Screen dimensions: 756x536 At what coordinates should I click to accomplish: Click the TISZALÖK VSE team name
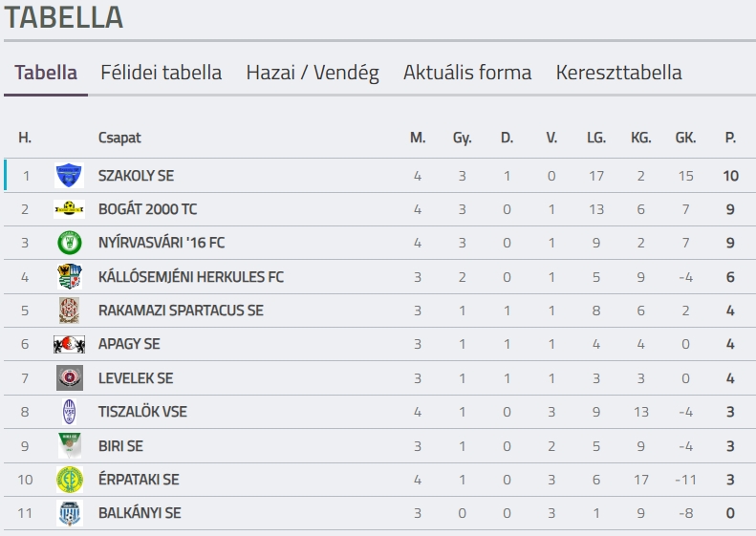(x=142, y=412)
